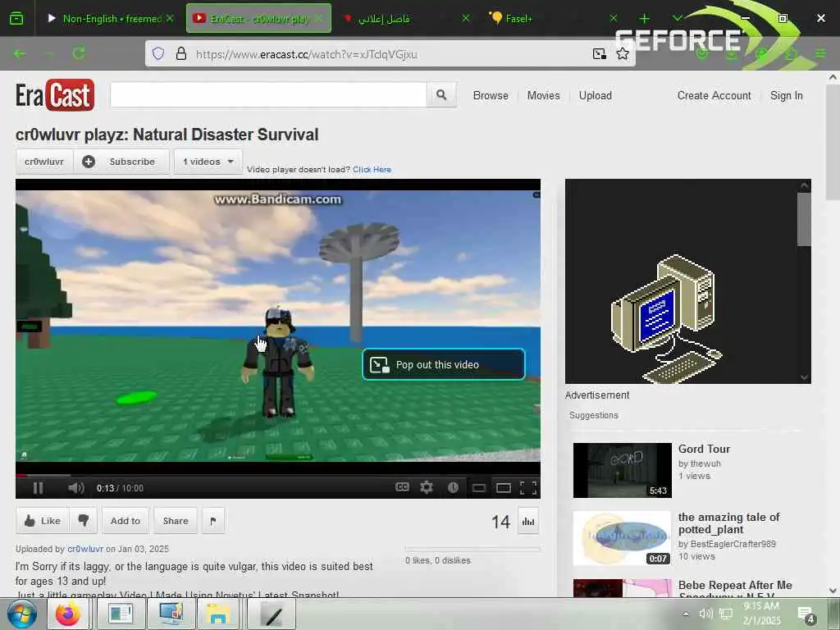Viewport: 840px width, 630px height.
Task: Focus the EraCast search field
Action: (268, 95)
